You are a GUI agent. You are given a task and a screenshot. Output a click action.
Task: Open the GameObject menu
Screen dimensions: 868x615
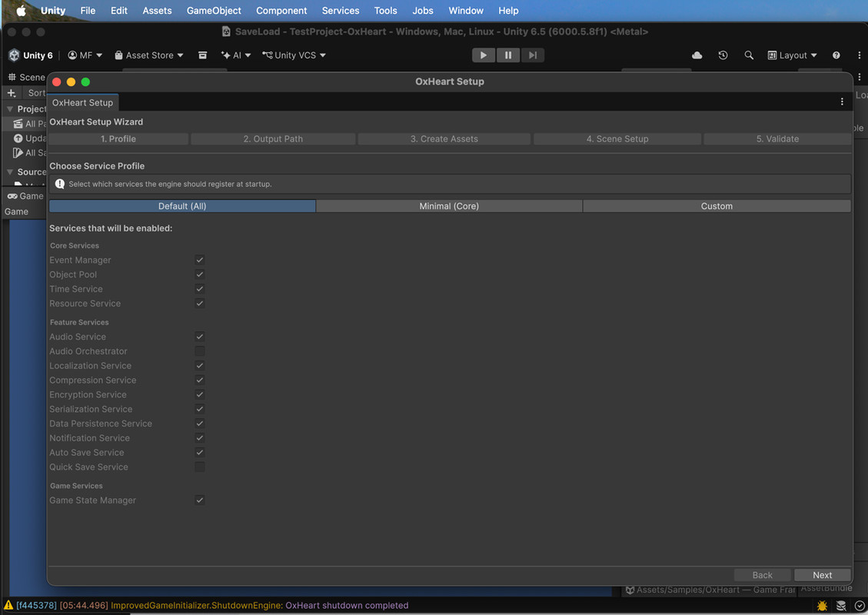click(x=214, y=11)
